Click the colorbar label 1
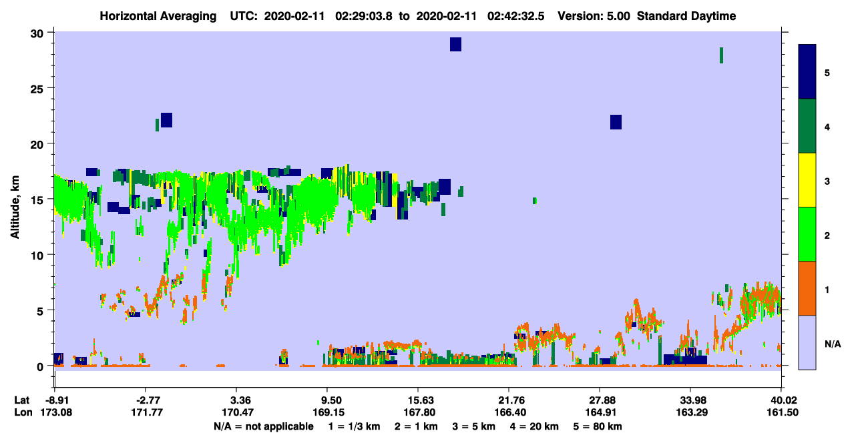868x445 pixels. (x=827, y=290)
